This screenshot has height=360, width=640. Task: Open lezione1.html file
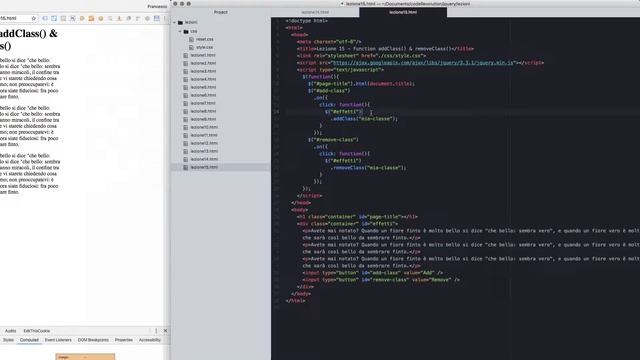(x=203, y=55)
